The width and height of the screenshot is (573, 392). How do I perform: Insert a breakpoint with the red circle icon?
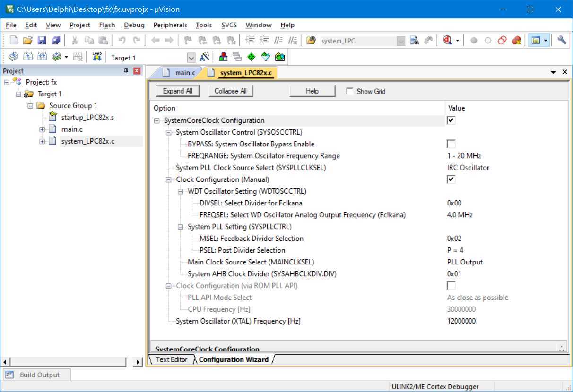(x=474, y=41)
